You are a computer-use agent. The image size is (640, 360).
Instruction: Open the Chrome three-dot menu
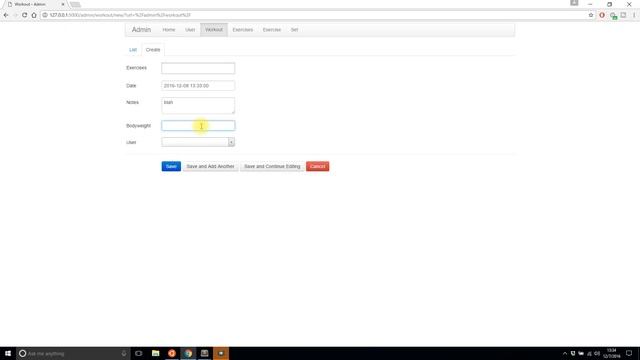click(634, 15)
